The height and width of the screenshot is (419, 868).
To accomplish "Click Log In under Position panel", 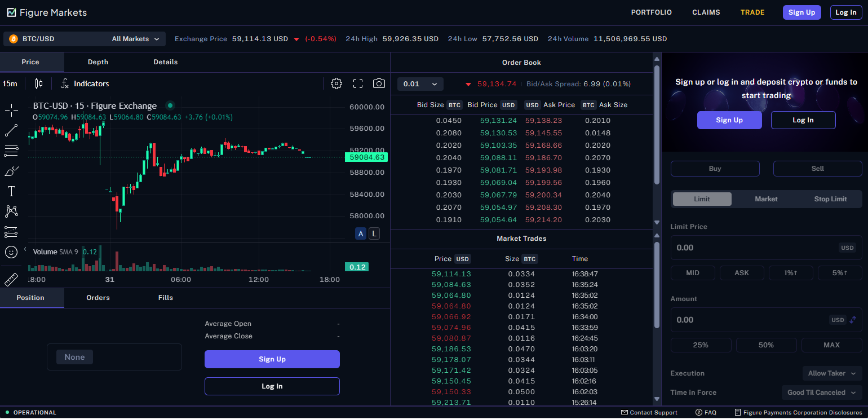I will (272, 386).
